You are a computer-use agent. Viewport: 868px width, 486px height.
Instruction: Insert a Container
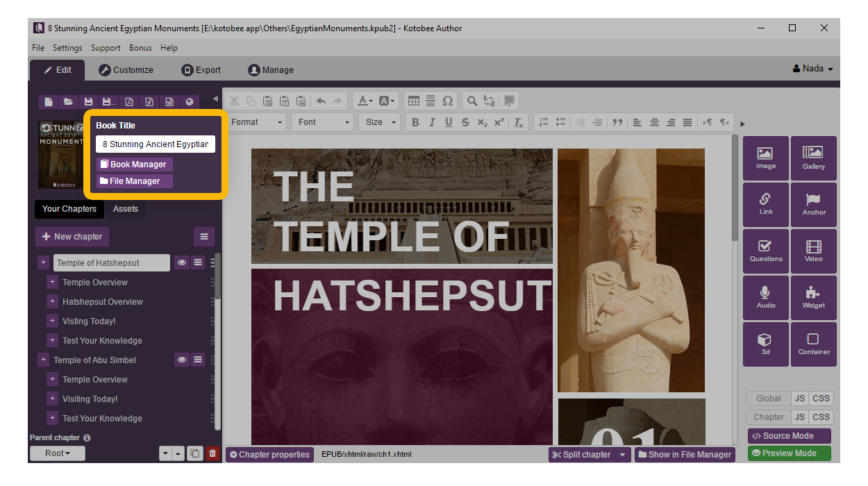814,344
